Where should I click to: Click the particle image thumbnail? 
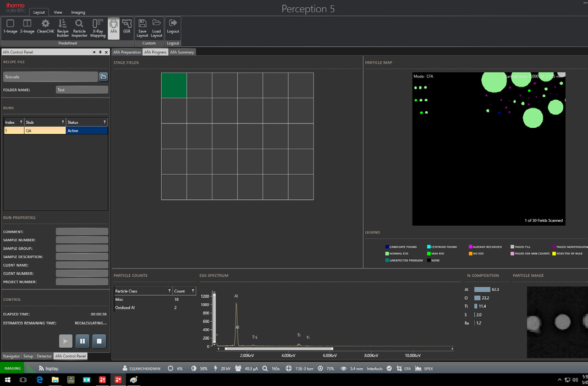pos(557,322)
